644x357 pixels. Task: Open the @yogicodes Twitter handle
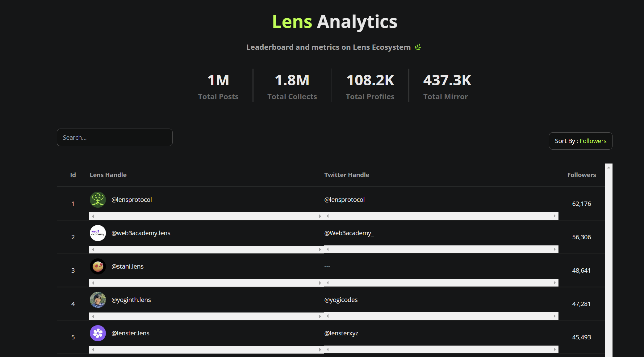click(341, 300)
